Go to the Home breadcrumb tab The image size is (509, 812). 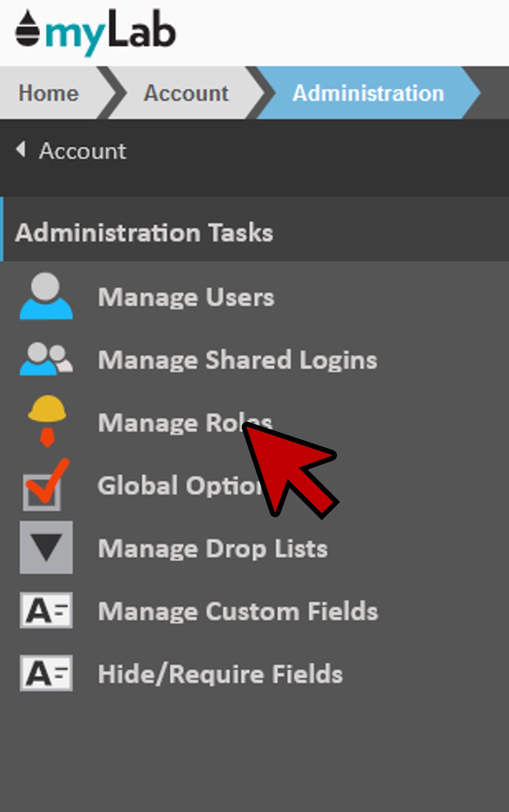click(x=48, y=93)
